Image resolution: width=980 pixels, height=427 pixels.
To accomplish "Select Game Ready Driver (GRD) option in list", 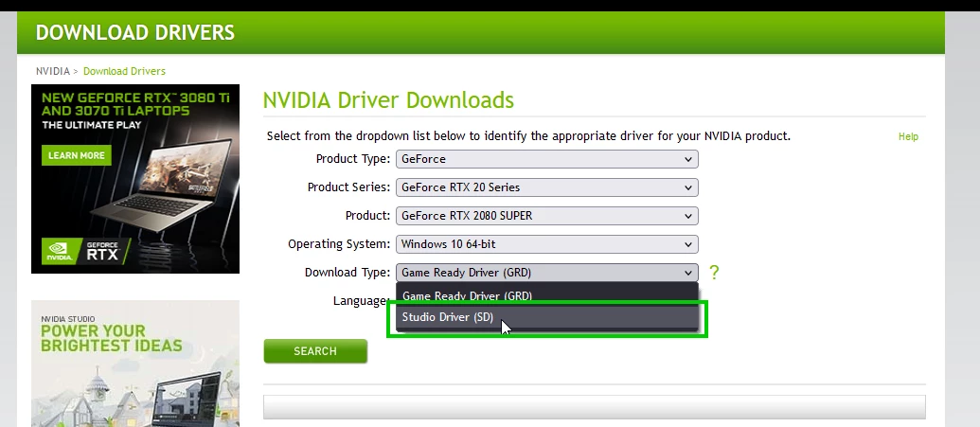I will tap(547, 295).
